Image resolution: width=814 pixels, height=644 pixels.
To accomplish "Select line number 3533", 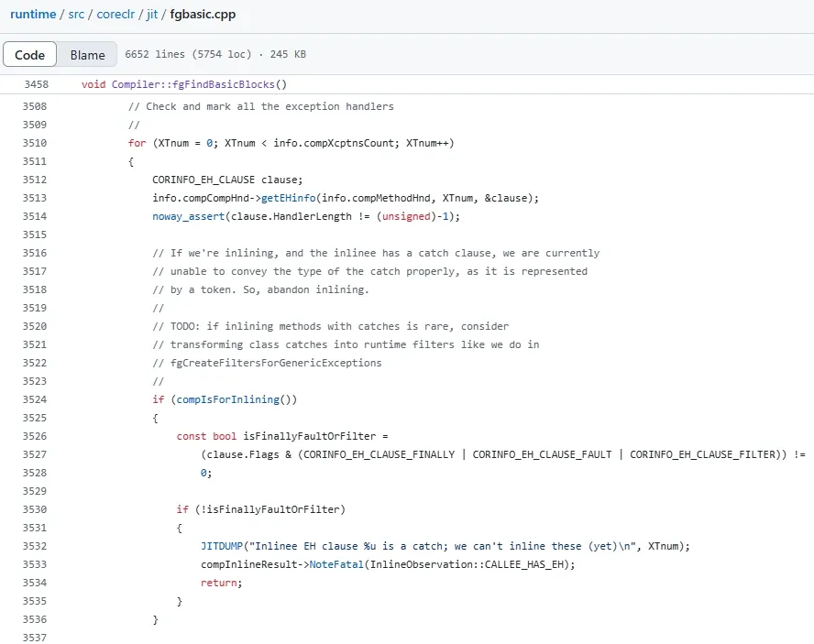I will click(34, 564).
